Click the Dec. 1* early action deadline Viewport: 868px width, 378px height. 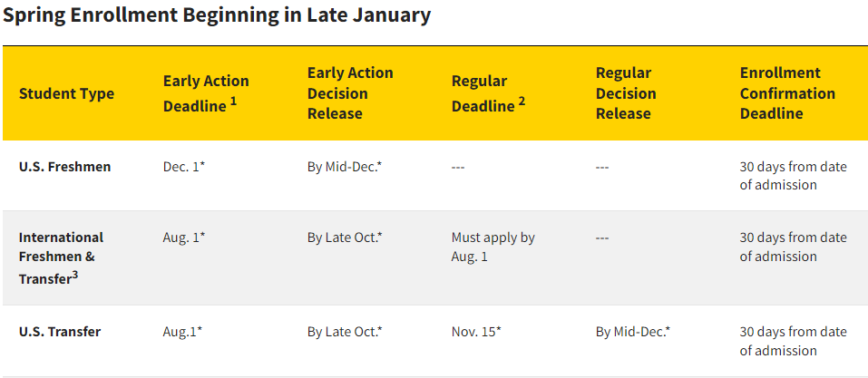click(184, 167)
